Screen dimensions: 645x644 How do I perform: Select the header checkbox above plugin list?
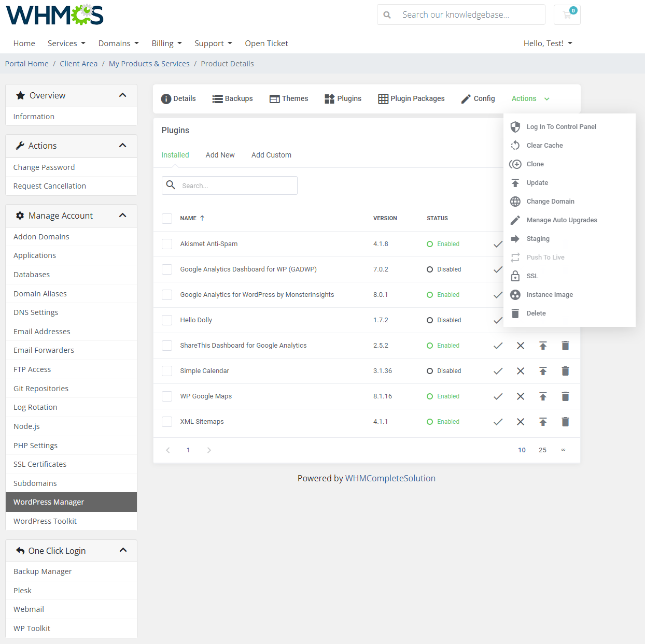tap(167, 218)
